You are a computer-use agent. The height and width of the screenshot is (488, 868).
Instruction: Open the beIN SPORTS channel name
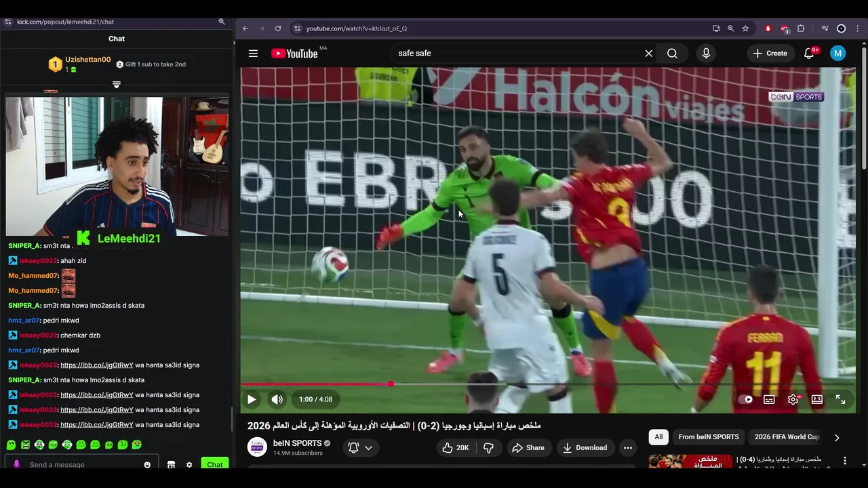coord(297,443)
